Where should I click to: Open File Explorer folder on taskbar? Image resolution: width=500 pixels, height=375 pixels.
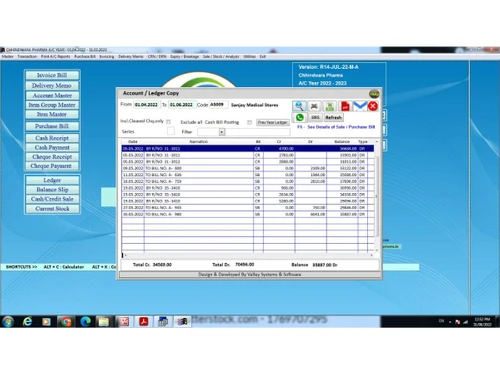104,322
